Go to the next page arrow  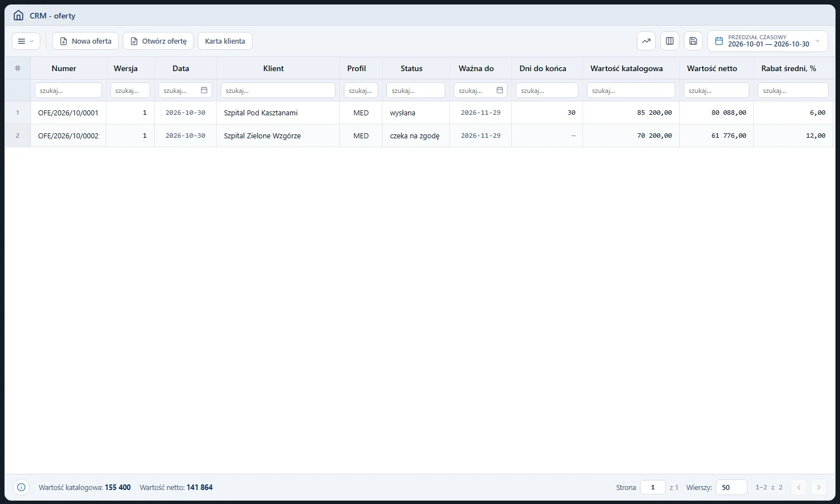819,487
